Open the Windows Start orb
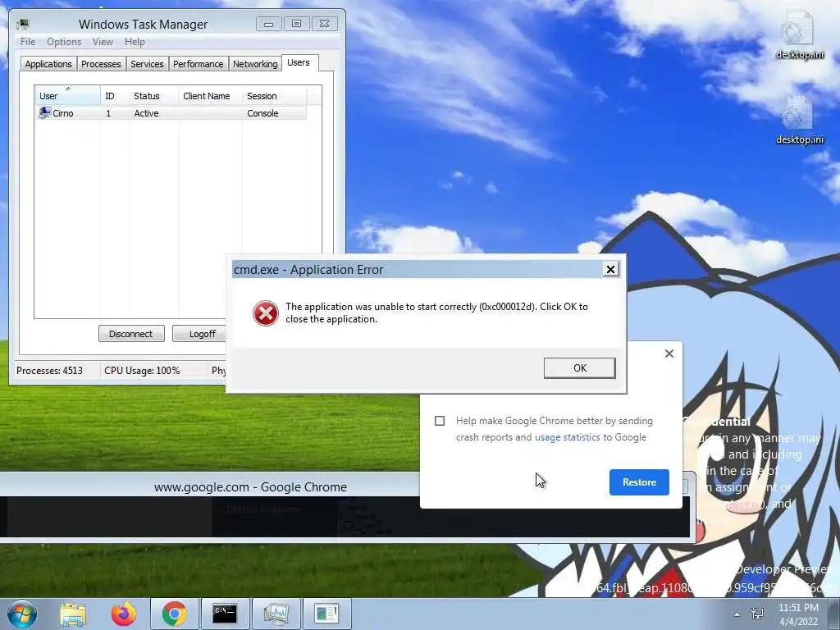The width and height of the screenshot is (840, 630). tap(21, 614)
